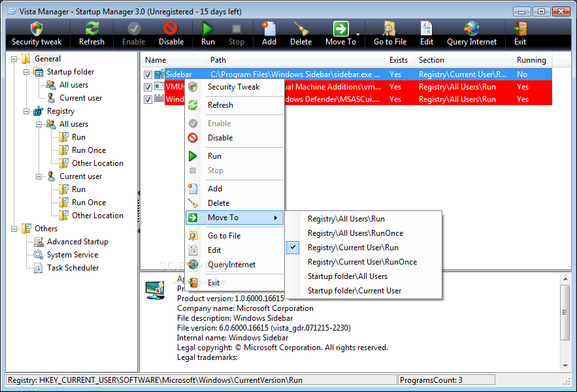Select Task Scheduler in the tree

click(x=73, y=268)
